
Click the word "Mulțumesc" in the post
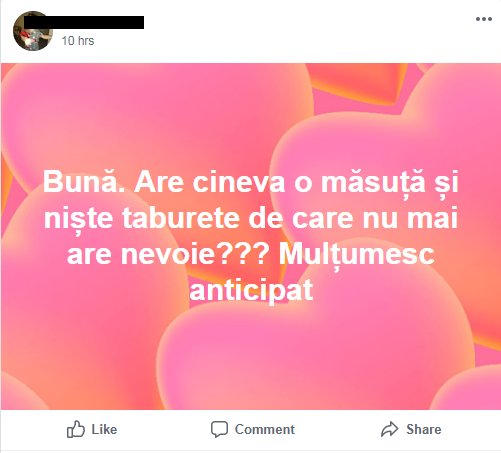pos(356,254)
